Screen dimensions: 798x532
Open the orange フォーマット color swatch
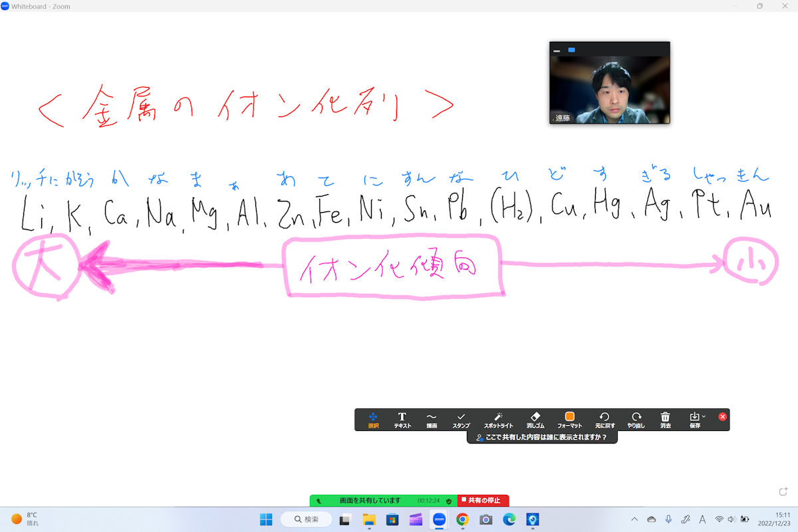(x=569, y=416)
